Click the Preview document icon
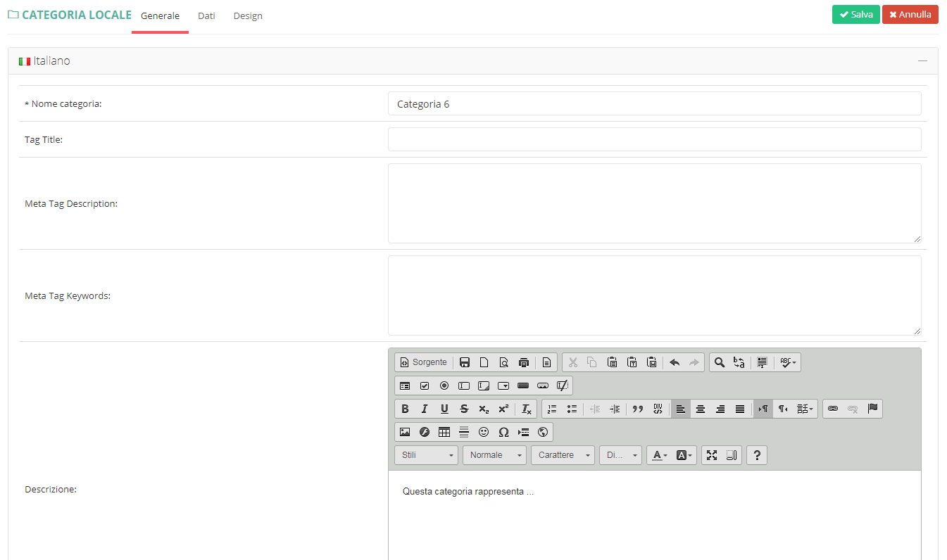Screen dimensions: 947x560 [x=504, y=362]
